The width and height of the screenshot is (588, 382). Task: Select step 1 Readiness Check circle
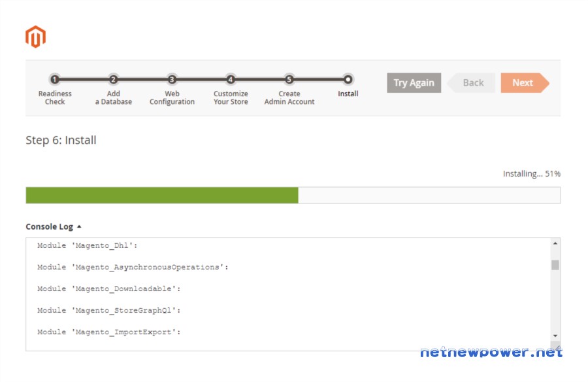(55, 79)
